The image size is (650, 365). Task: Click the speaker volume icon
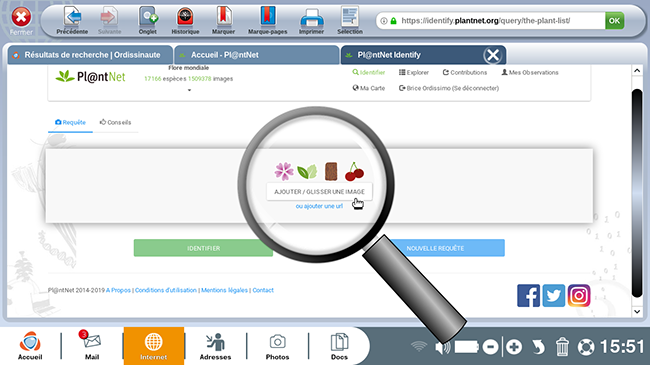[x=442, y=347]
